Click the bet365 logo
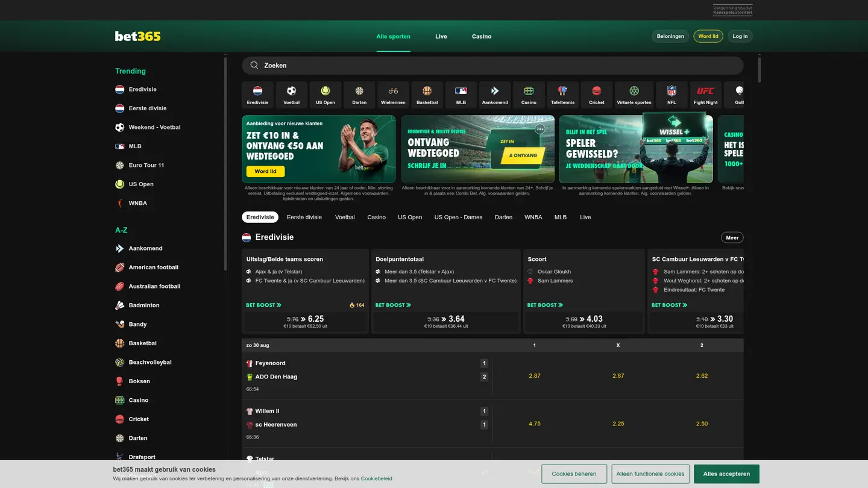The width and height of the screenshot is (868, 488). (138, 36)
